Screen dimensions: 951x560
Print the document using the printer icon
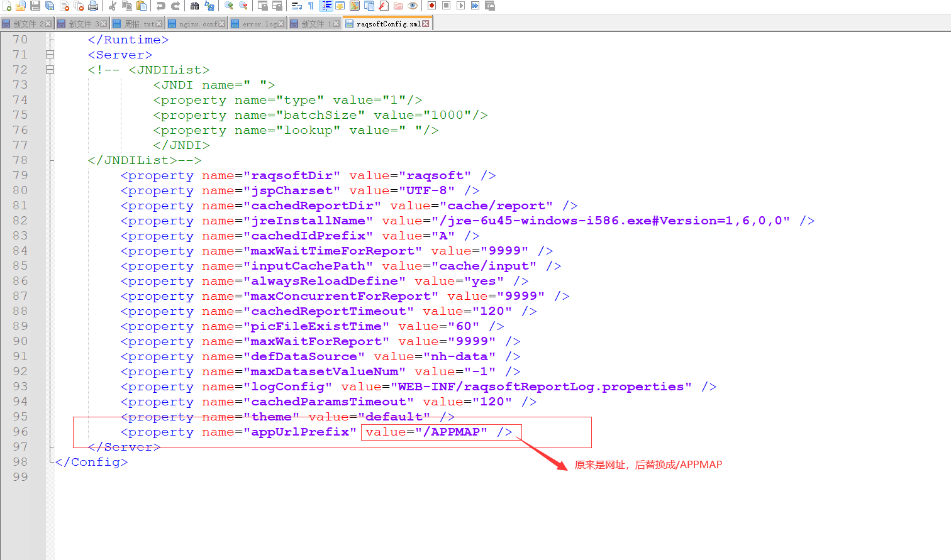[x=93, y=6]
